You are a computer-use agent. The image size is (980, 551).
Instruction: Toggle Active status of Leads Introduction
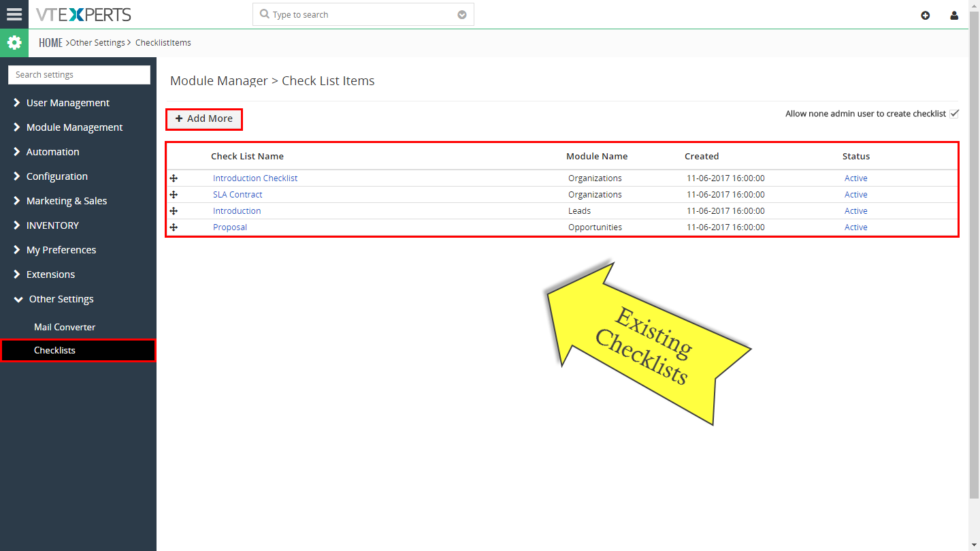856,210
